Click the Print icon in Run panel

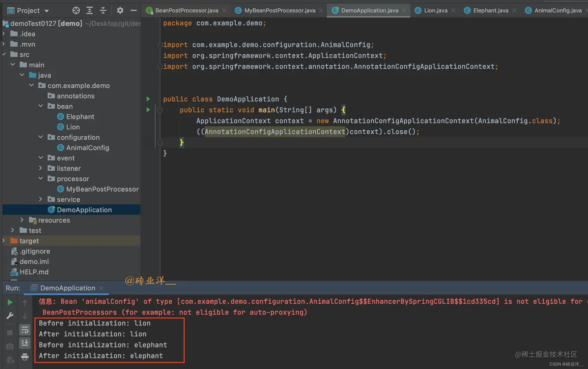[25, 357]
